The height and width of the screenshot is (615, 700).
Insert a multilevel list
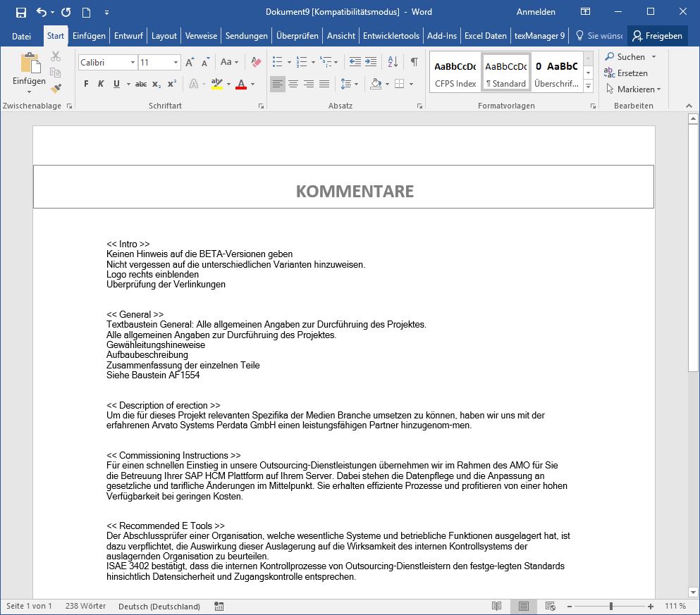(x=326, y=62)
